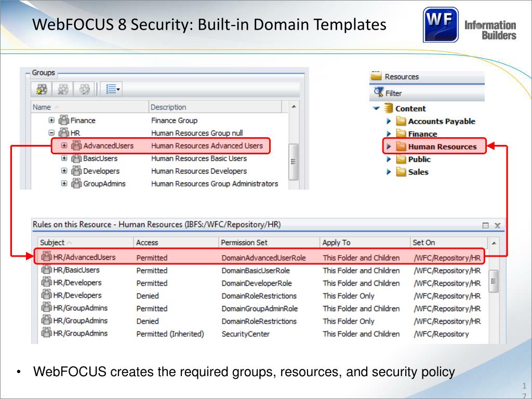Screen dimensions: 532x399
Task: Close the Rules on this Resource panel
Action: [497, 225]
